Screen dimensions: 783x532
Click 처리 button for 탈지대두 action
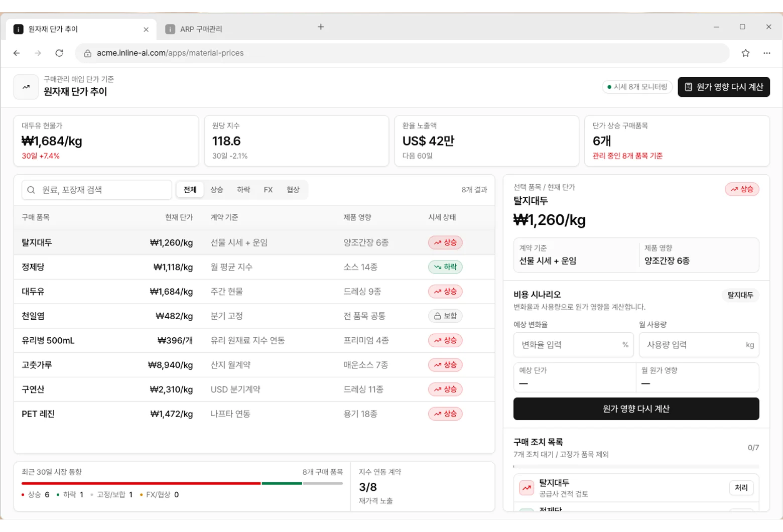741,488
